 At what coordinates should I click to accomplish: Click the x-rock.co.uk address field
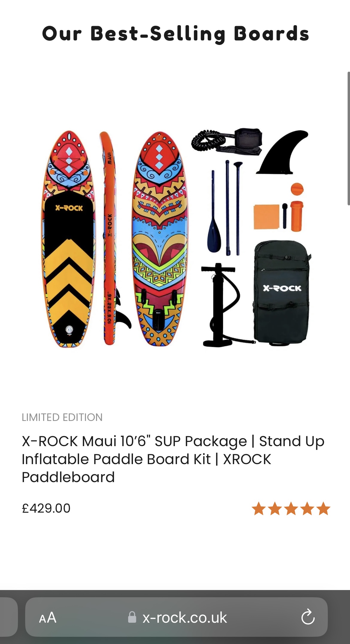[176, 617]
